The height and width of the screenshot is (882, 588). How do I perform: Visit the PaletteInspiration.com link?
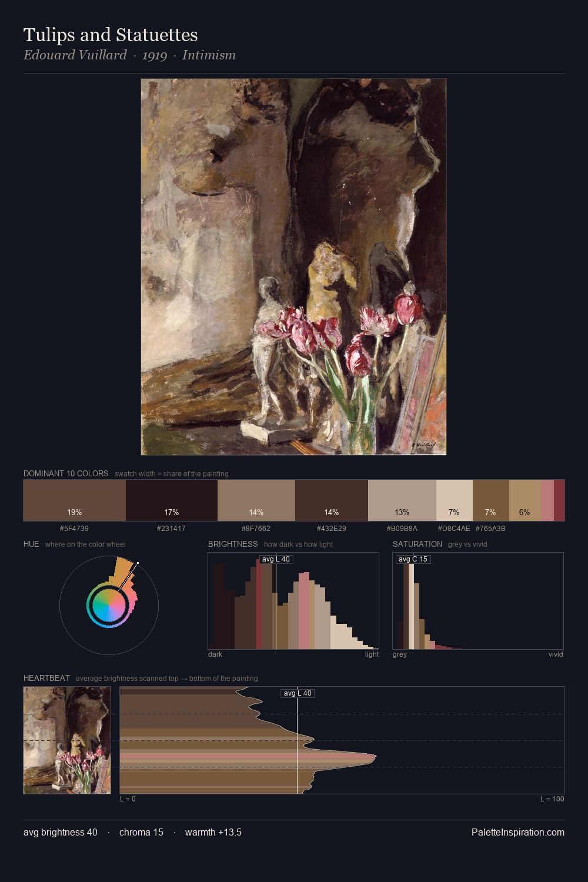tap(518, 832)
